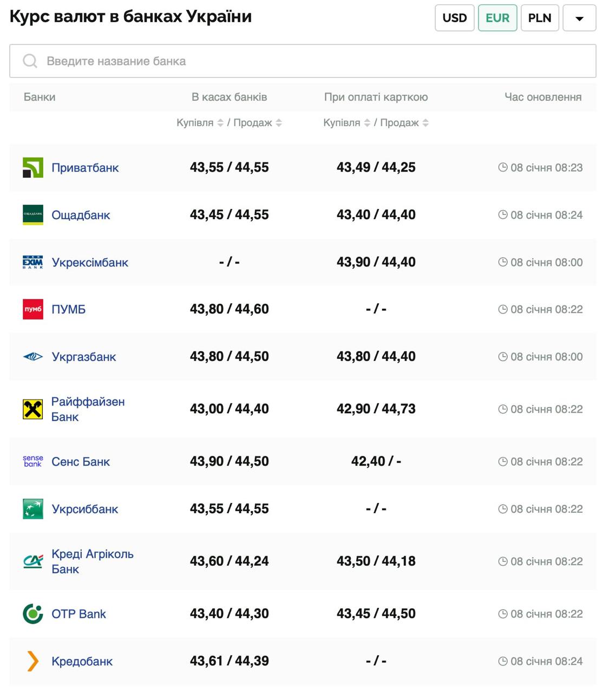The width and height of the screenshot is (616, 693).
Task: Click the bank name search field
Action: (303, 61)
